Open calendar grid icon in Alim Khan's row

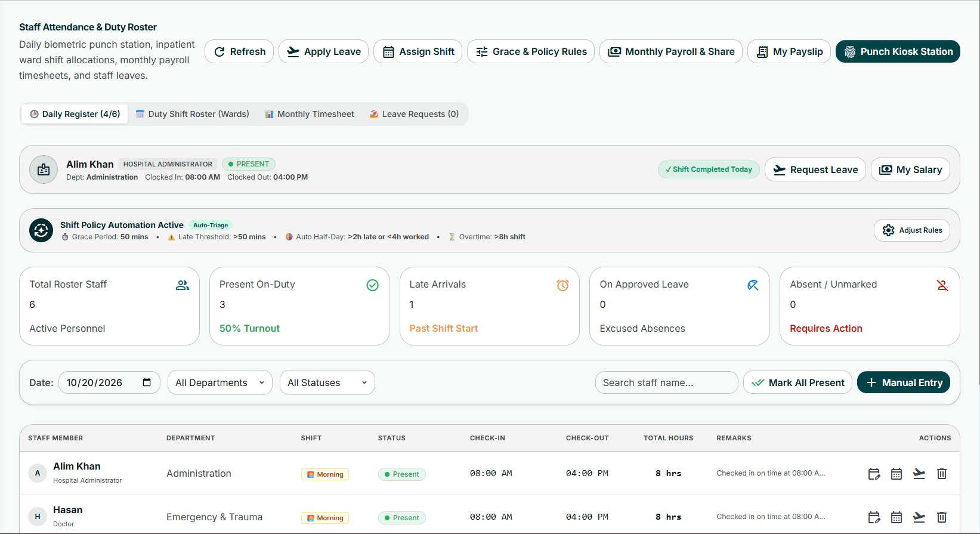[x=896, y=474]
